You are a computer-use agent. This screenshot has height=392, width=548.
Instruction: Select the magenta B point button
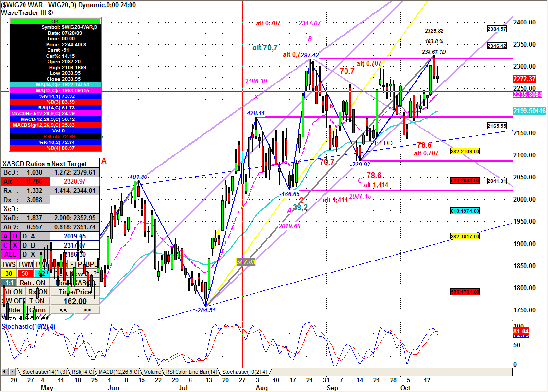pyautogui.click(x=15, y=236)
